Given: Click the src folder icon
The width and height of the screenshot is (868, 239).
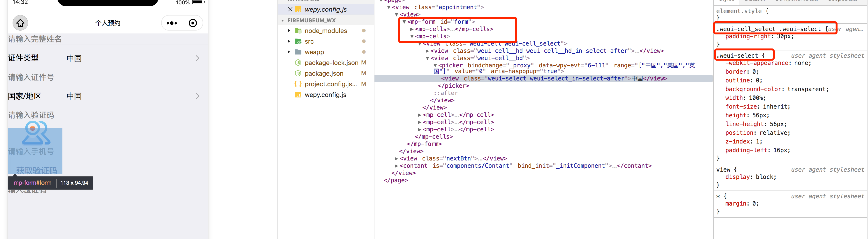Looking at the screenshot, I should 298,41.
